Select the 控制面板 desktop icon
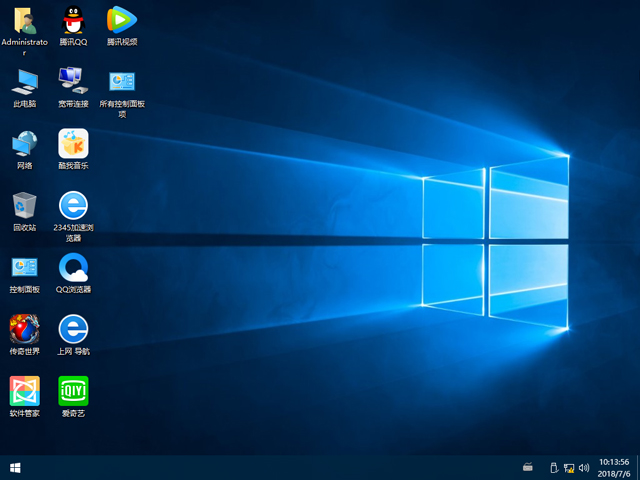Screen dimensions: 640x480 [x=25, y=267]
